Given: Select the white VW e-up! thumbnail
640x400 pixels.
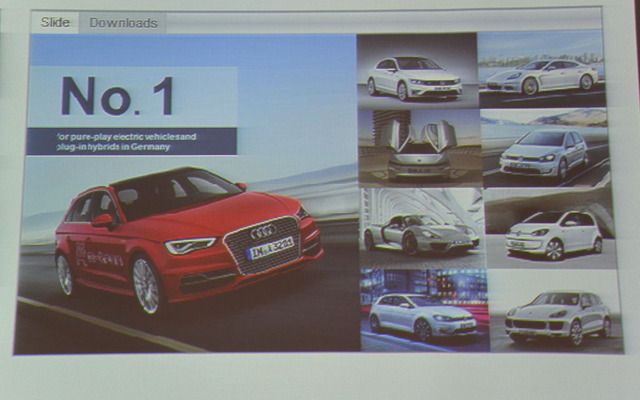Looking at the screenshot, I should [550, 228].
